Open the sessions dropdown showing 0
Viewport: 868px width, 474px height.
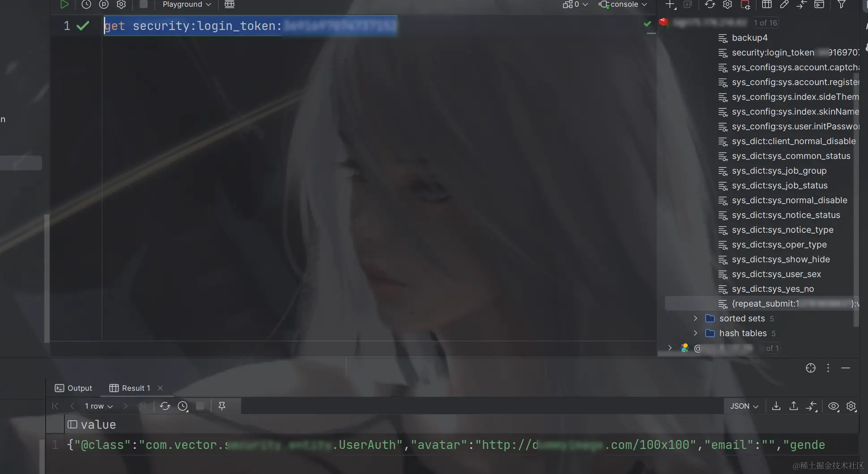point(575,4)
